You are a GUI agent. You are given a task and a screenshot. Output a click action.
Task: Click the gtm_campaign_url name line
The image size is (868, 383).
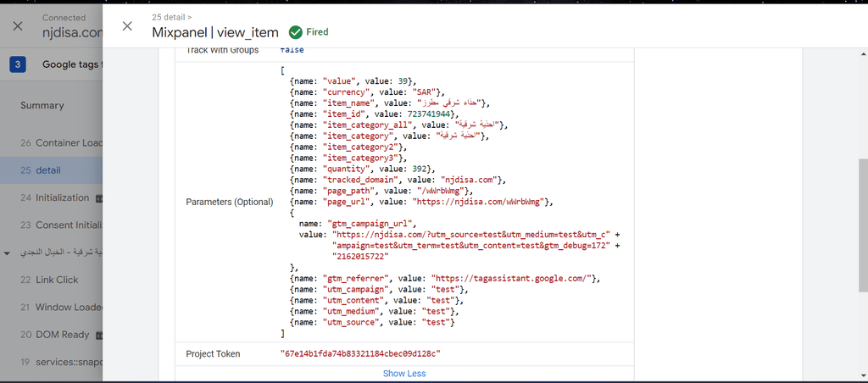(x=358, y=224)
